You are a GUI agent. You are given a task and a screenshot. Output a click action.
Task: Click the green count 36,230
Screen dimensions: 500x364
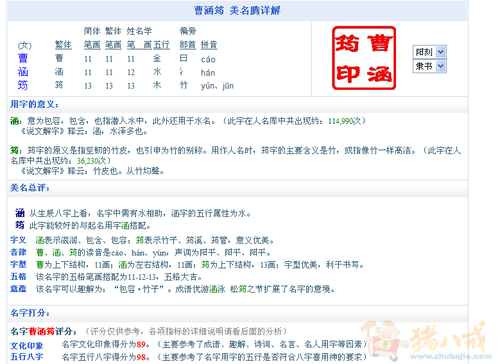[x=88, y=161]
